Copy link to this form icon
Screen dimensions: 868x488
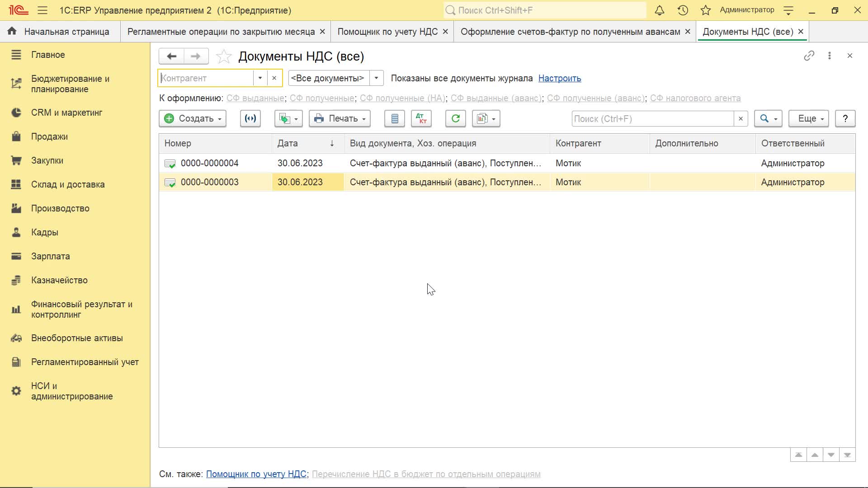(809, 56)
